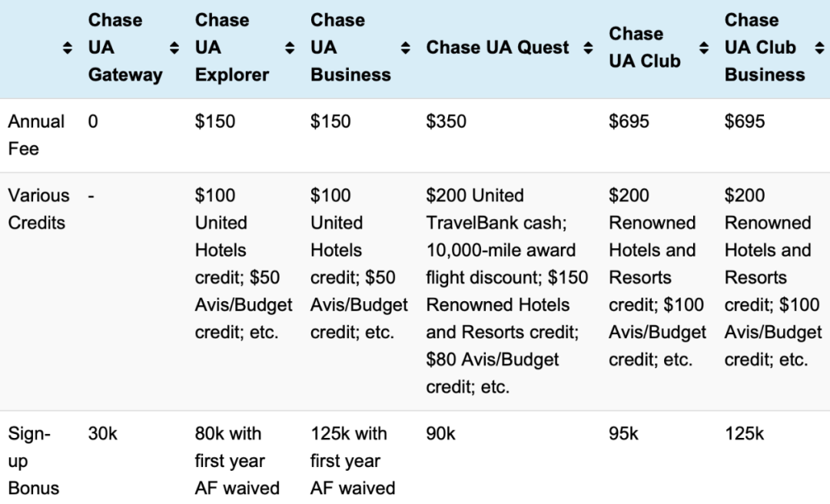The height and width of the screenshot is (504, 830).
Task: Click sort arrows beside Chase UA Club
Action: click(x=703, y=48)
